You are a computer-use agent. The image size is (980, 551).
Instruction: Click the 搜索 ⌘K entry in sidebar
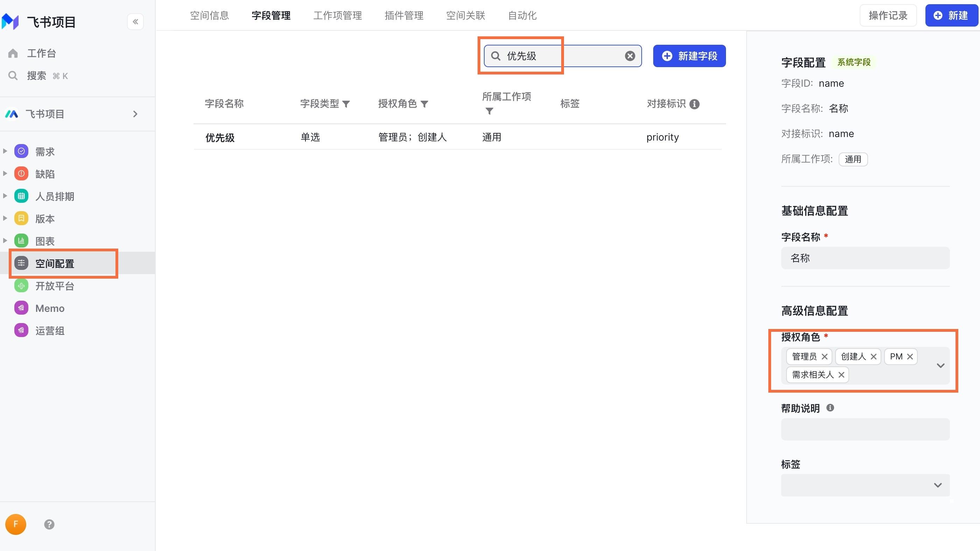click(48, 76)
